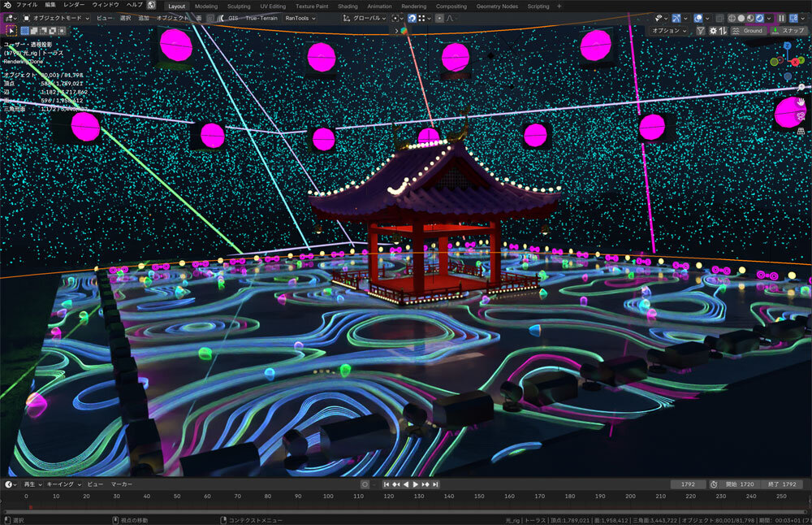This screenshot has height=525, width=812.
Task: Click the スナップ snap button
Action: tap(788, 30)
